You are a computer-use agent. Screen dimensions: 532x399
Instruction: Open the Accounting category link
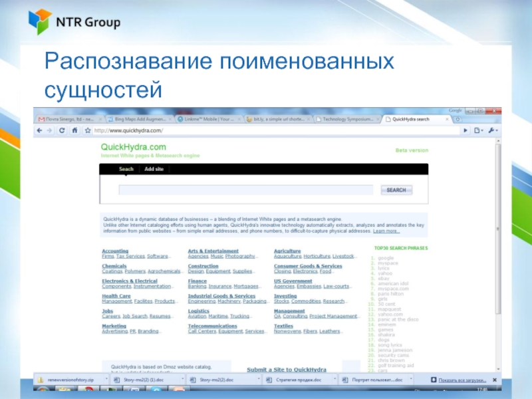pyautogui.click(x=115, y=251)
